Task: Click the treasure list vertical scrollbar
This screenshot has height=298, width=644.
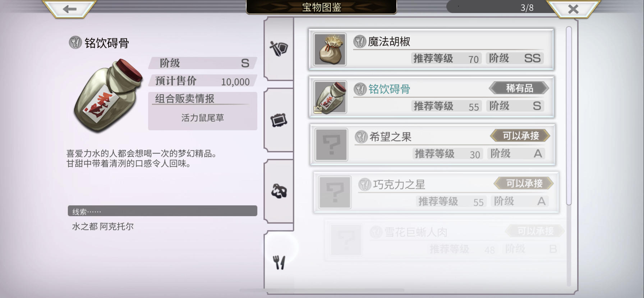Action: tap(569, 115)
